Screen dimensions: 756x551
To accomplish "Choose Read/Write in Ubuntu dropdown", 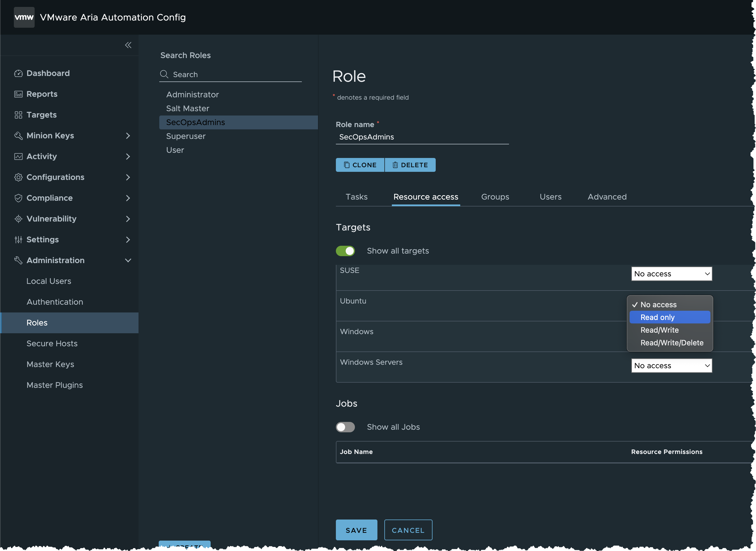I will tap(670, 330).
